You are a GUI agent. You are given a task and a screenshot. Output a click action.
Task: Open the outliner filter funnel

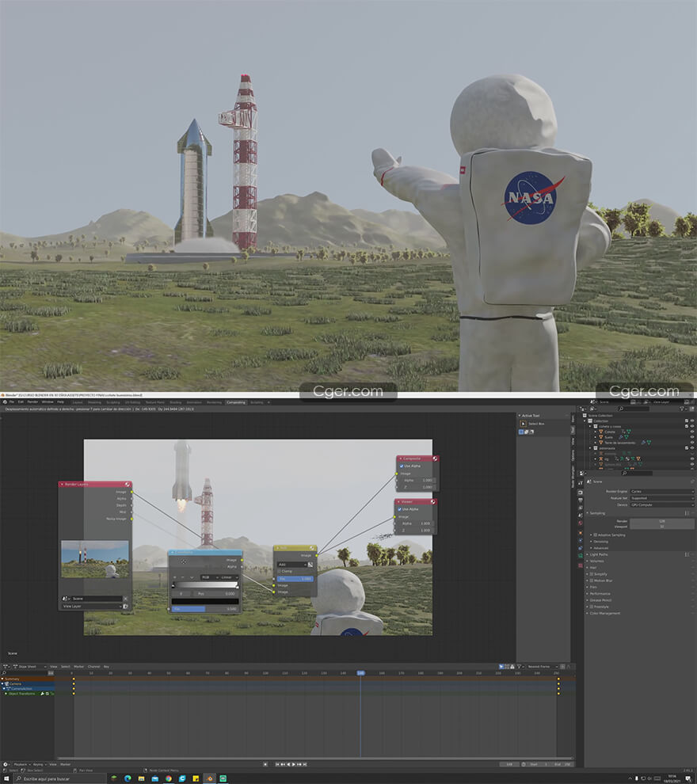681,409
